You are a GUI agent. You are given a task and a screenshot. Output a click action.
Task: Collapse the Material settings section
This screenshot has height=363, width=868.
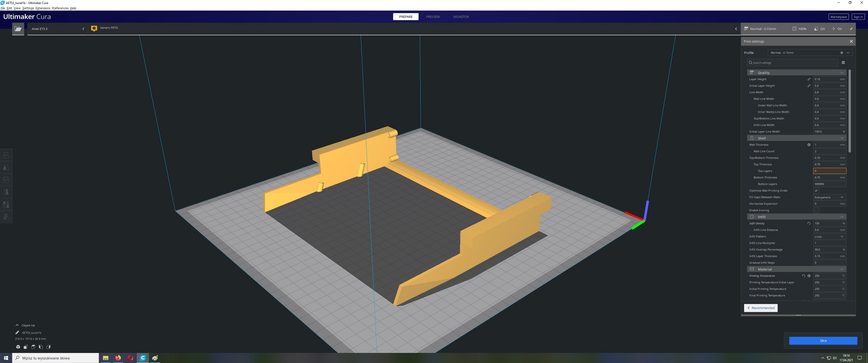(x=796, y=269)
